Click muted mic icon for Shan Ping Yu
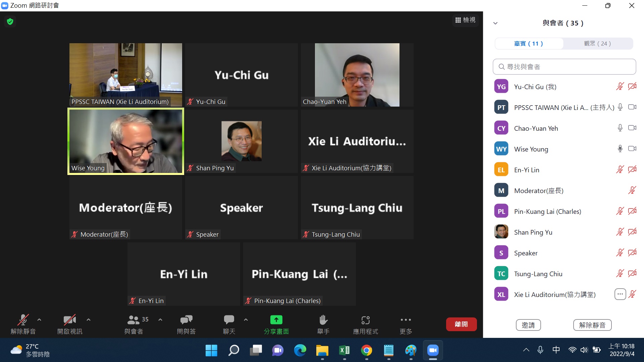The height and width of the screenshot is (362, 644). (620, 232)
